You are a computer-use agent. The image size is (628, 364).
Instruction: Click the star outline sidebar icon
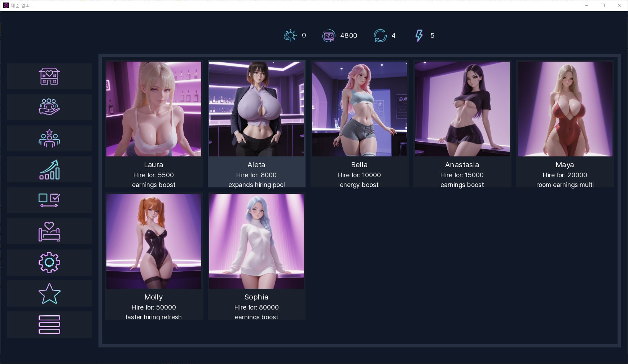[x=49, y=293]
